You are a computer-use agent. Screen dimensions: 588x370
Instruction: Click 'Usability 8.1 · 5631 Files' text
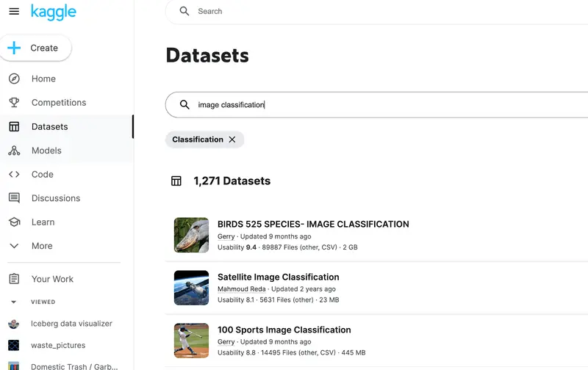coord(265,300)
